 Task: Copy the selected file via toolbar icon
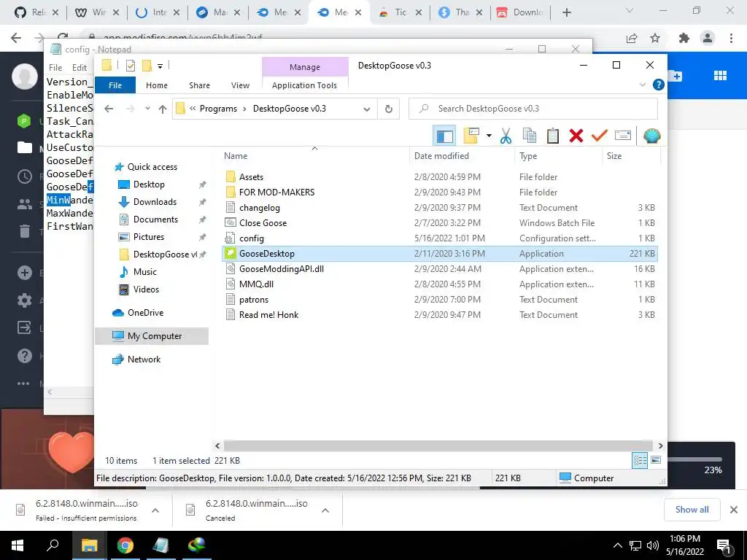[x=530, y=136]
